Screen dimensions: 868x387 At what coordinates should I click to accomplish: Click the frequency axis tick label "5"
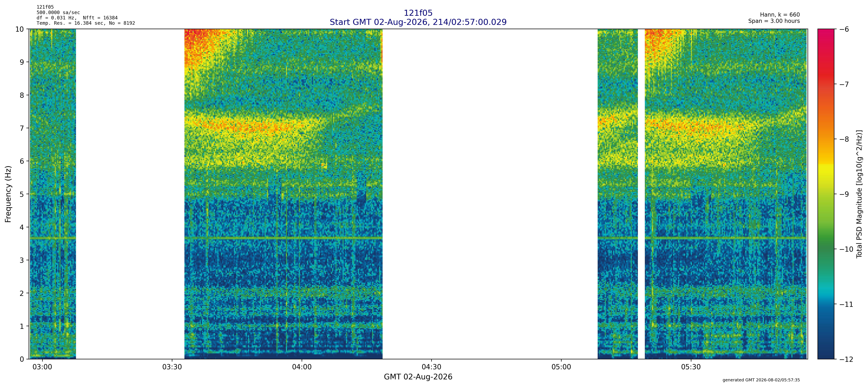pos(22,194)
